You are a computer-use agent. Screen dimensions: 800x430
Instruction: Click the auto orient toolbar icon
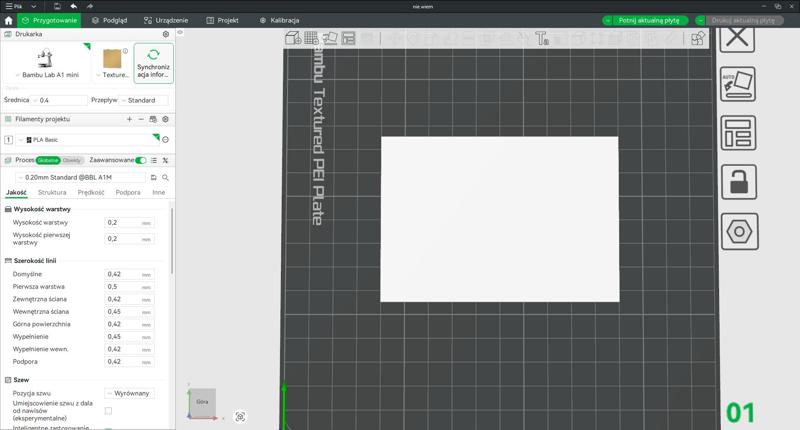(330, 38)
